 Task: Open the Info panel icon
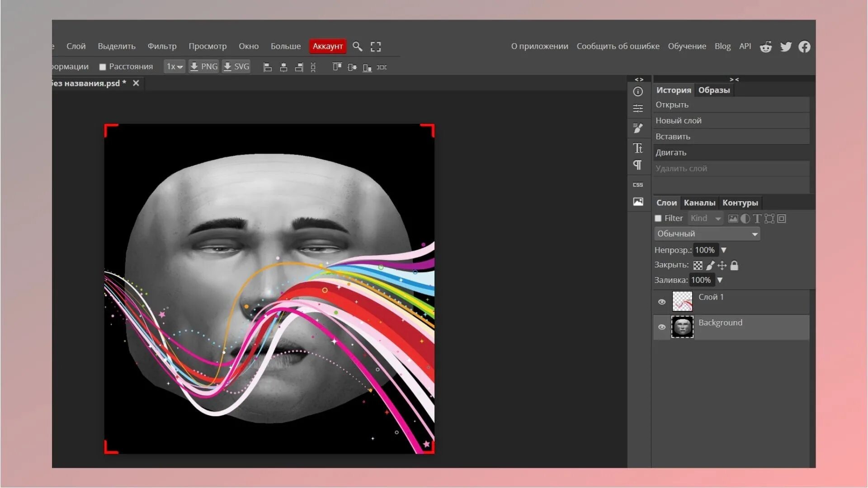pyautogui.click(x=638, y=92)
